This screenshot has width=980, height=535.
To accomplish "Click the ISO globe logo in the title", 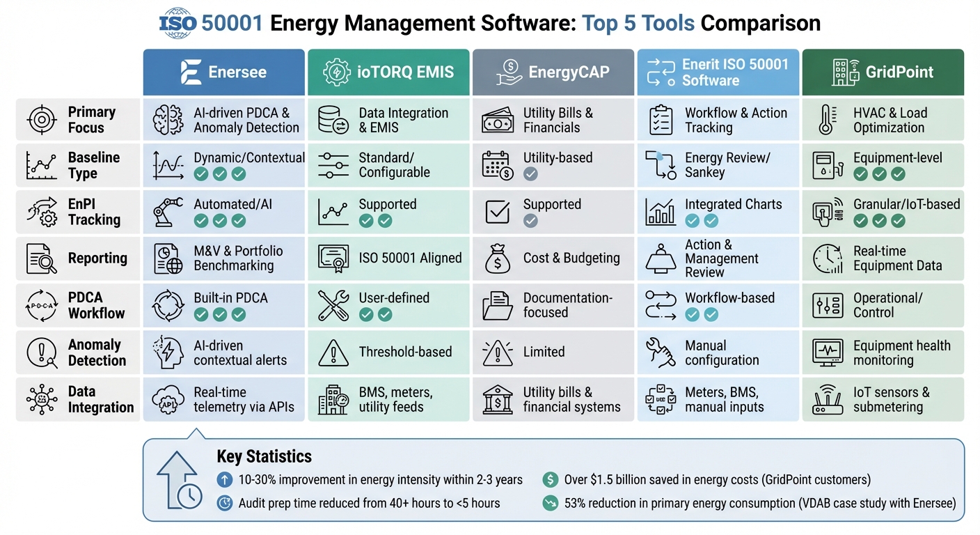I will click(177, 23).
